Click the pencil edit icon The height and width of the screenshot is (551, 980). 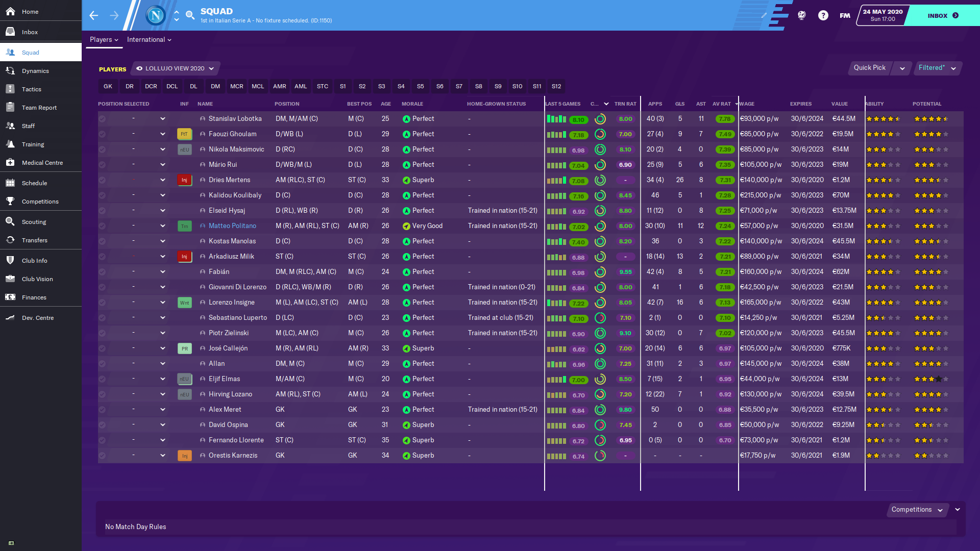pyautogui.click(x=764, y=15)
